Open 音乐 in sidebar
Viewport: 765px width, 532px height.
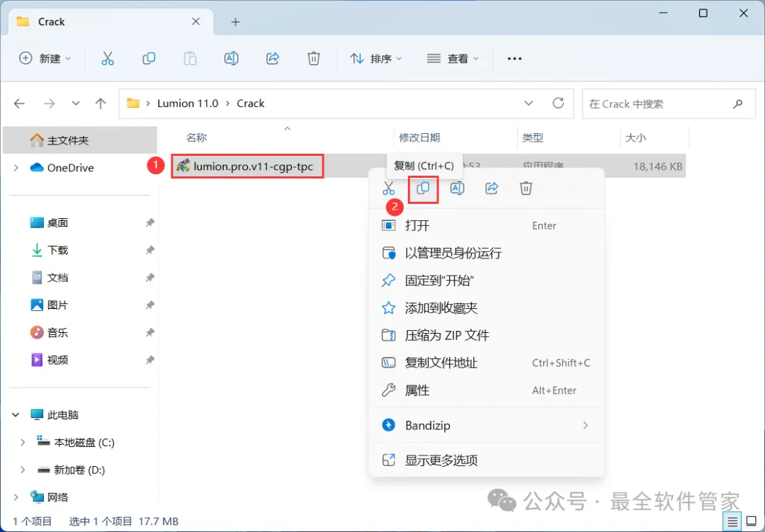coord(57,333)
